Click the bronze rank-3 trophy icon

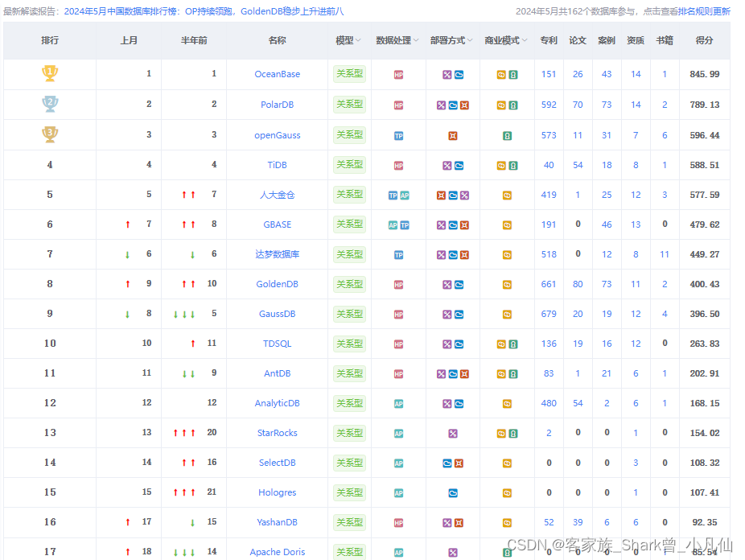pyautogui.click(x=50, y=134)
